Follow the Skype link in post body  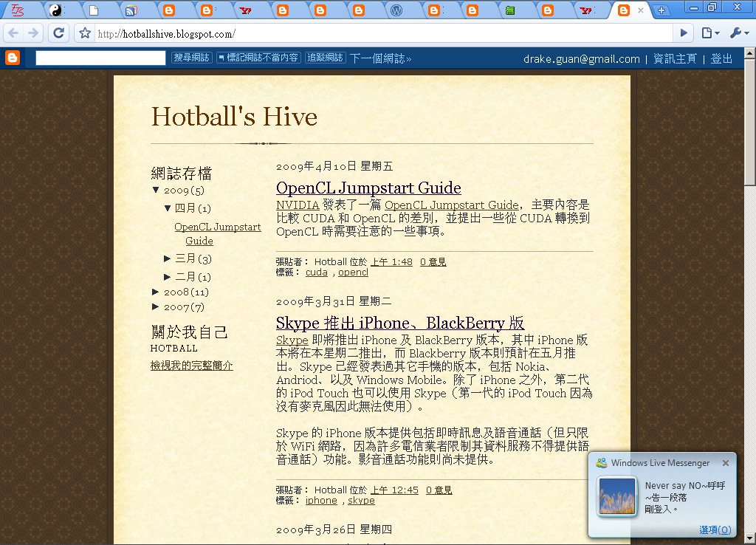[292, 340]
